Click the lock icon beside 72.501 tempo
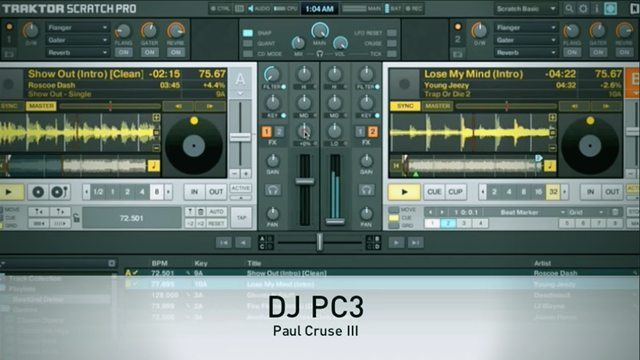The image size is (640, 360). pos(76,218)
